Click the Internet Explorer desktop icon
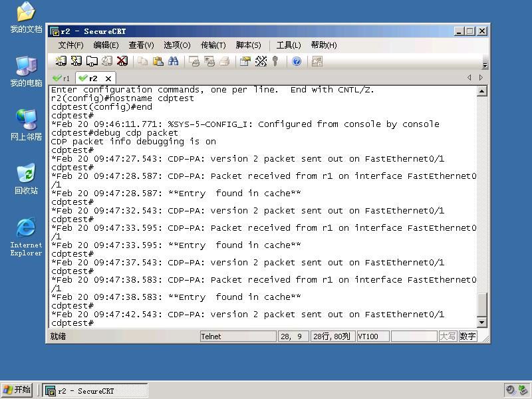The image size is (532, 399). 26,237
